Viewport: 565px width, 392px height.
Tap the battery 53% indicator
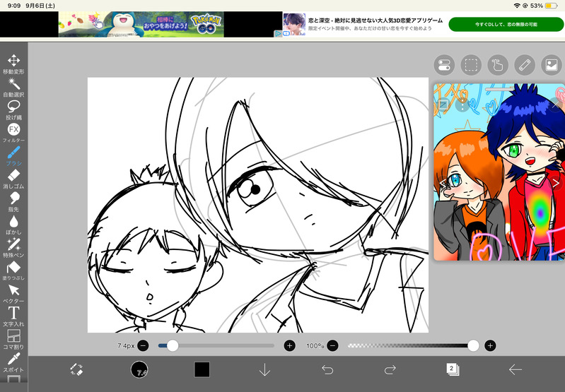(x=544, y=6)
